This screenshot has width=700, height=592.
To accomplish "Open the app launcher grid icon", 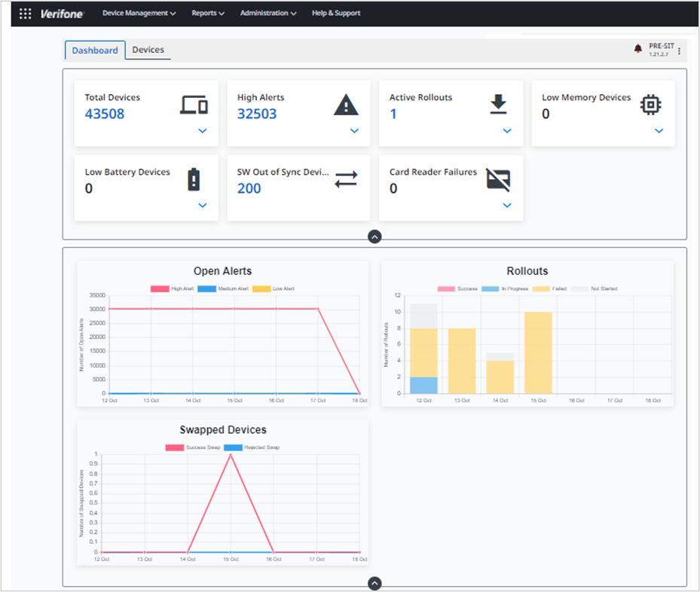I will pyautogui.click(x=25, y=14).
